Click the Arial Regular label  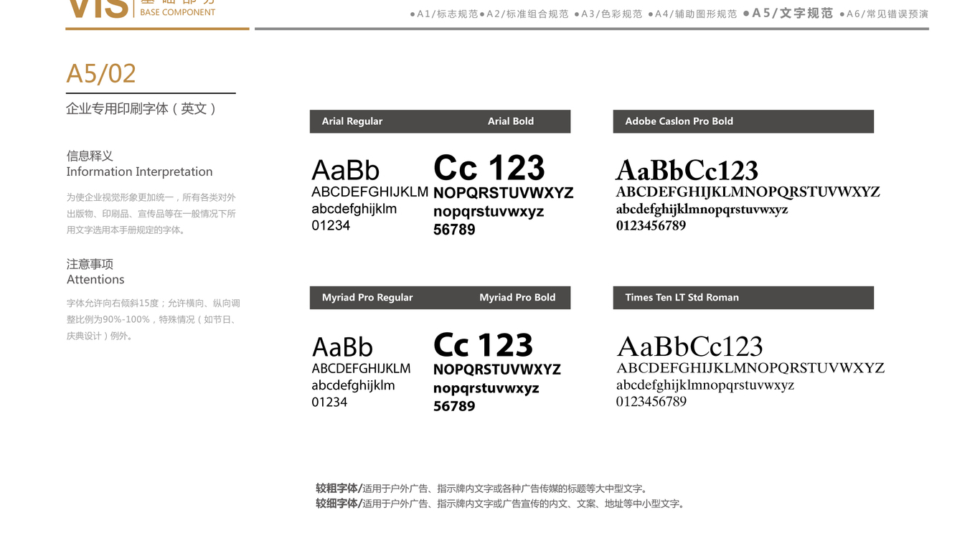pos(352,121)
